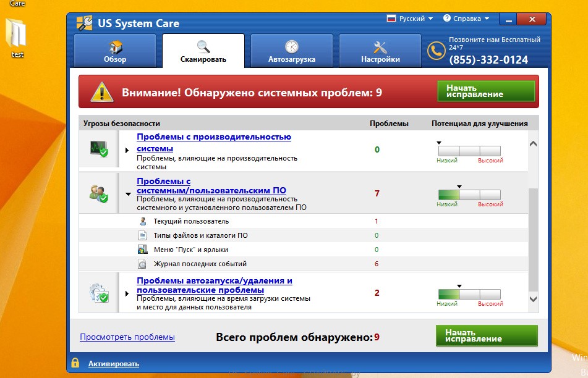Open the Справка help dropdown
The image size is (588, 378).
pyautogui.click(x=466, y=19)
